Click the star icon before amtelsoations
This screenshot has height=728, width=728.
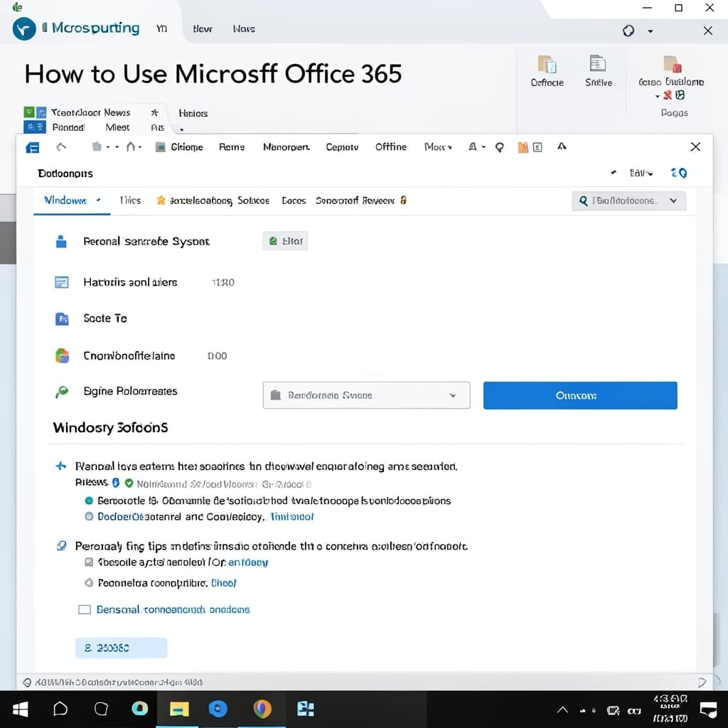point(161,200)
